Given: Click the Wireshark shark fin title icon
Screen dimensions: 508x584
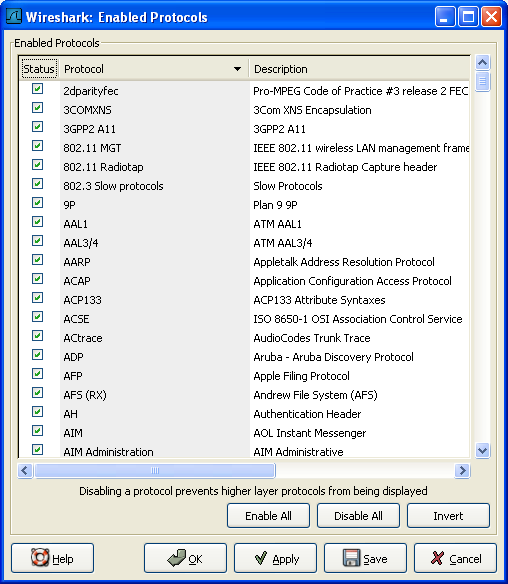Looking at the screenshot, I should click(x=14, y=16).
